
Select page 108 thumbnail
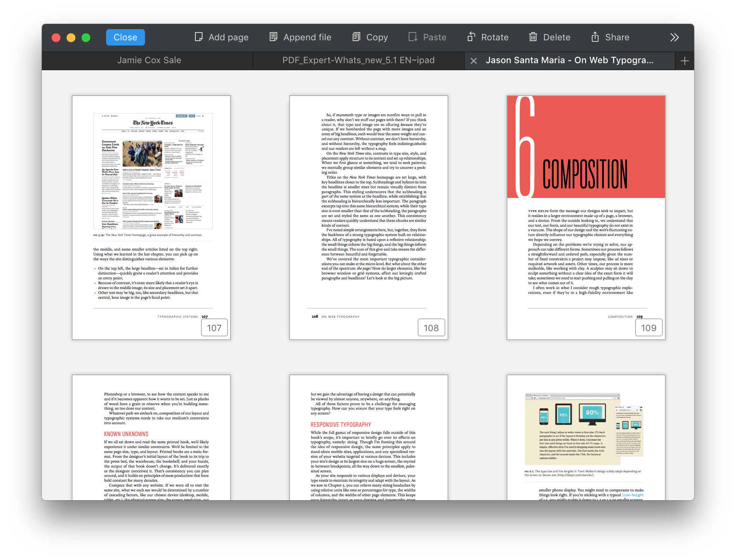369,218
